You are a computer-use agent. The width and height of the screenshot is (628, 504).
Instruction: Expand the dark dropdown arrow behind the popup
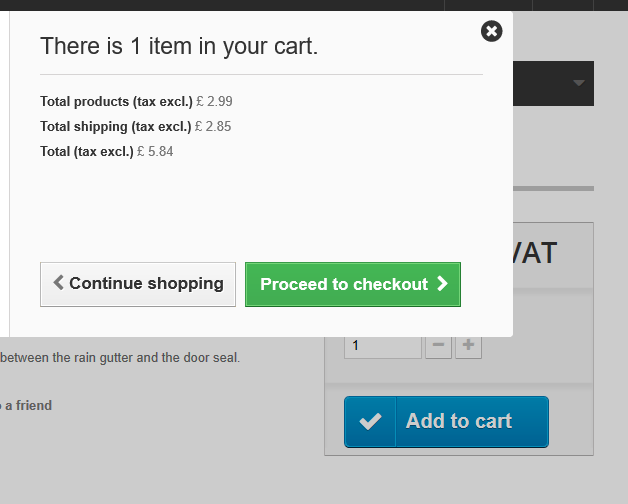579,83
